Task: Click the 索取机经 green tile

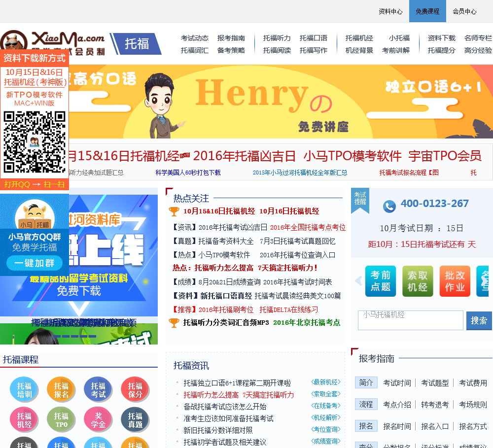Action: [418, 281]
